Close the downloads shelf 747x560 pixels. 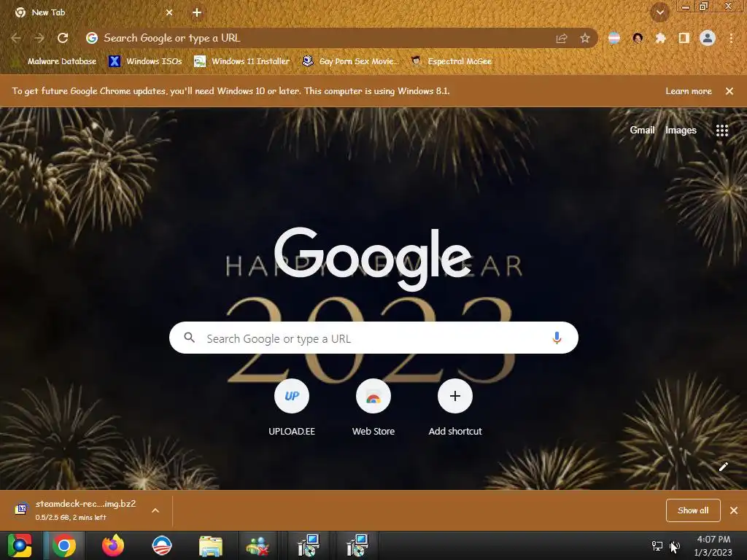pos(734,510)
